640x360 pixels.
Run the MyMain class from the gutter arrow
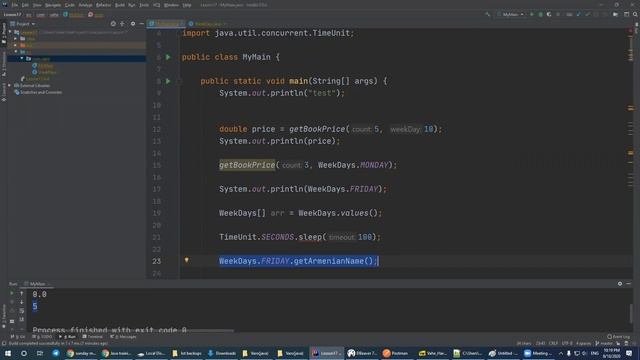168,57
